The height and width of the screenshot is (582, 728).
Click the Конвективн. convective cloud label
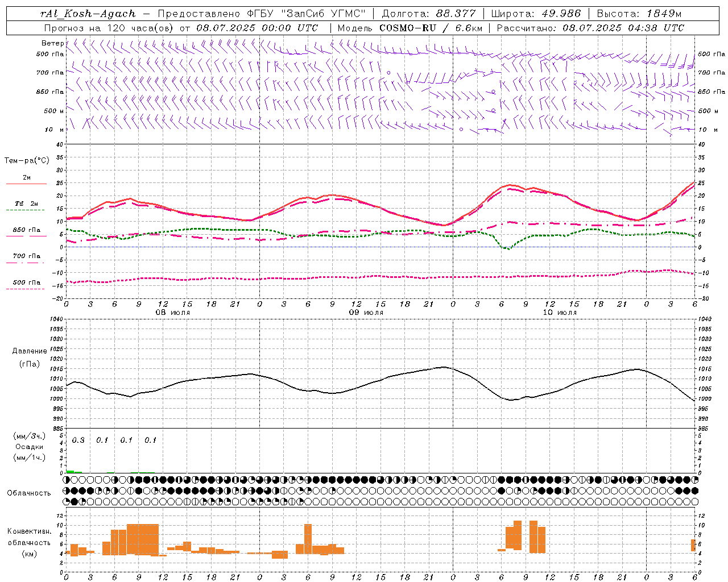click(29, 531)
